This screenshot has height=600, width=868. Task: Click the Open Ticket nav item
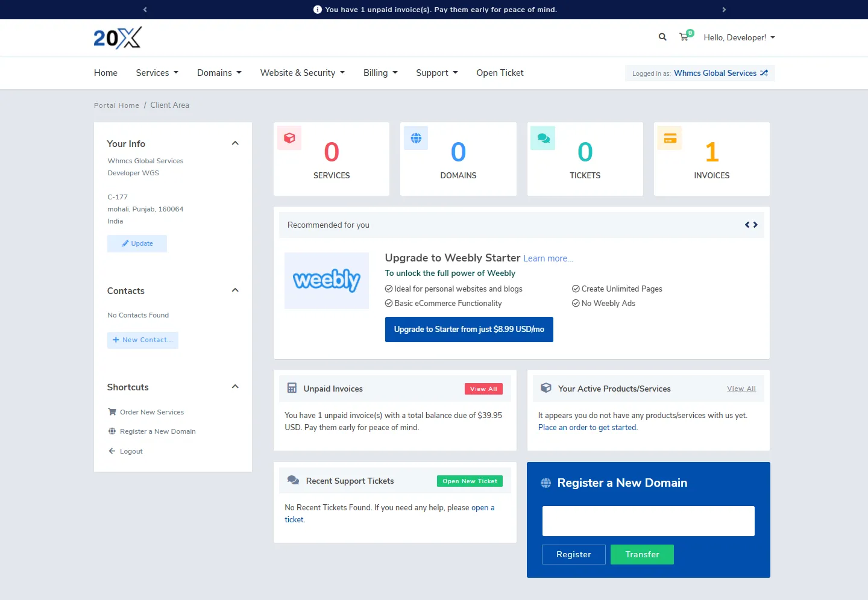coord(500,73)
